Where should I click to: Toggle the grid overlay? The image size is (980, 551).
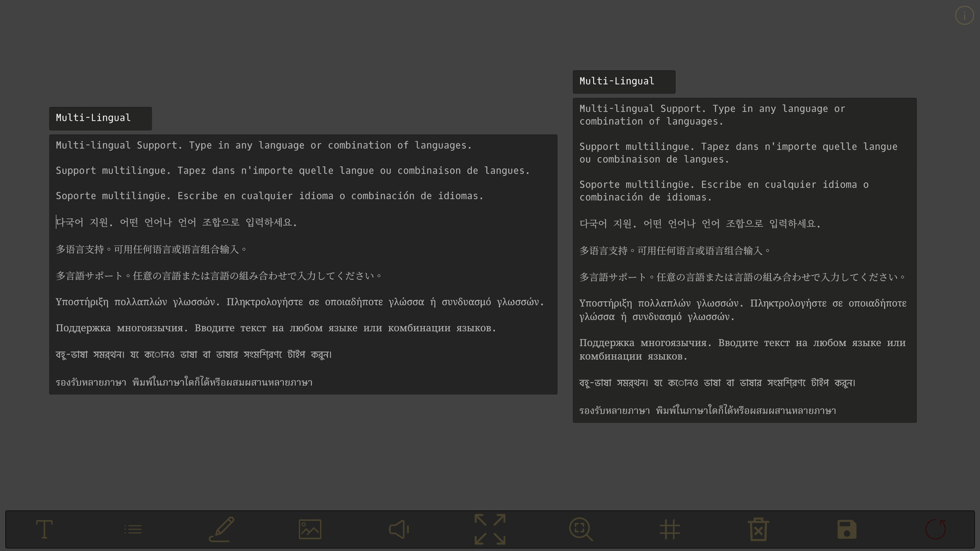pos(670,529)
